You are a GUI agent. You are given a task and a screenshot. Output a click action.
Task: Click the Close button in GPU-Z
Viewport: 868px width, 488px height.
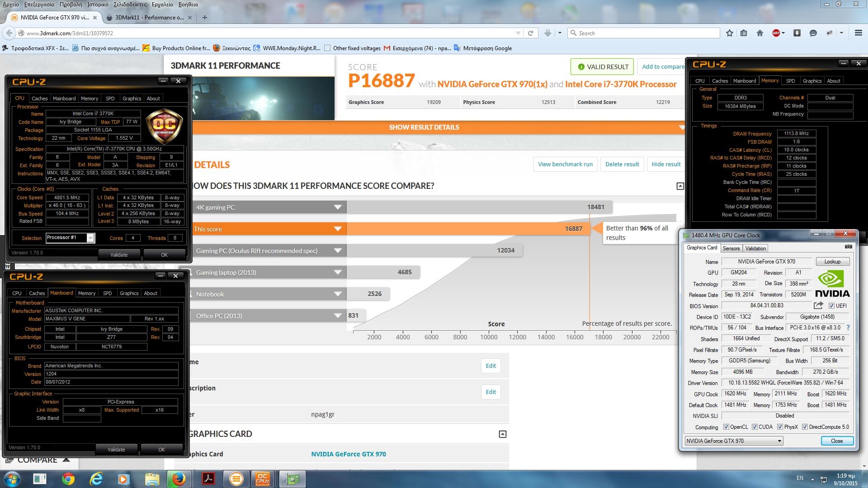click(837, 441)
